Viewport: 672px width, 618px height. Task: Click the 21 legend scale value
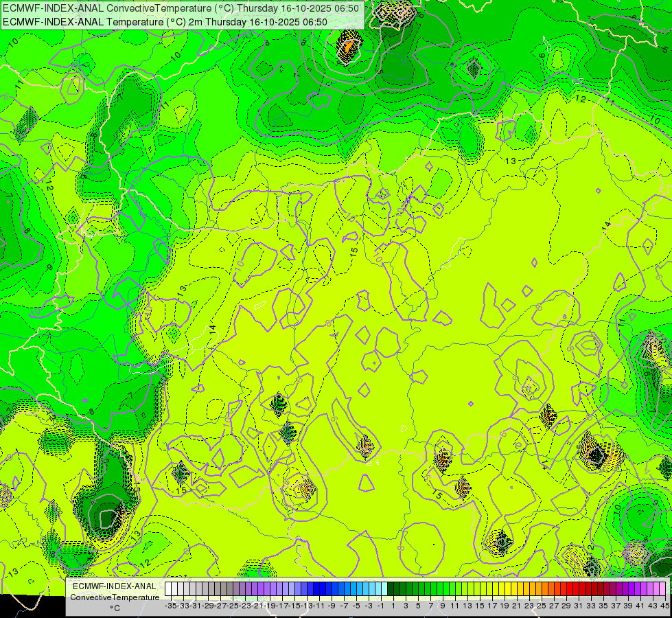tap(517, 606)
